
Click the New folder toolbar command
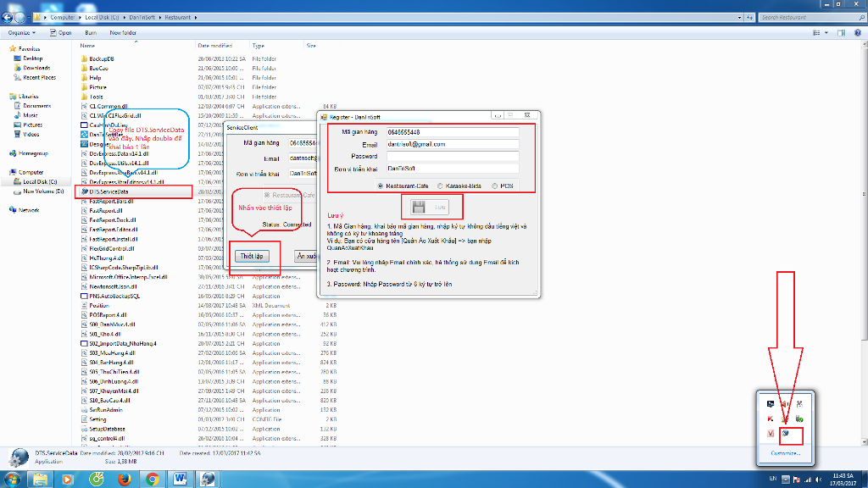pos(123,33)
